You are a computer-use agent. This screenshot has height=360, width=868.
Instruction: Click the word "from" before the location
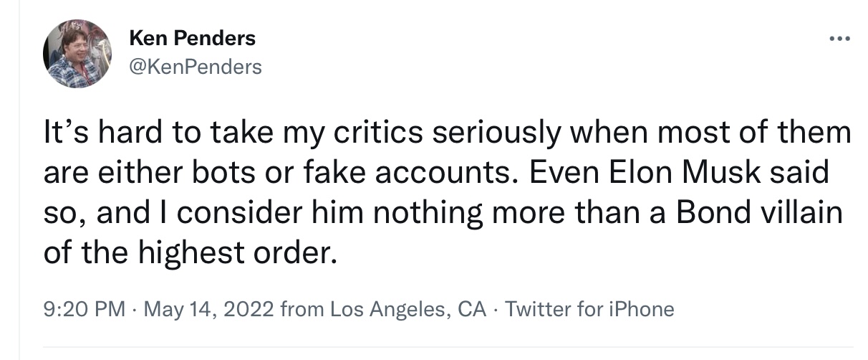(x=302, y=309)
